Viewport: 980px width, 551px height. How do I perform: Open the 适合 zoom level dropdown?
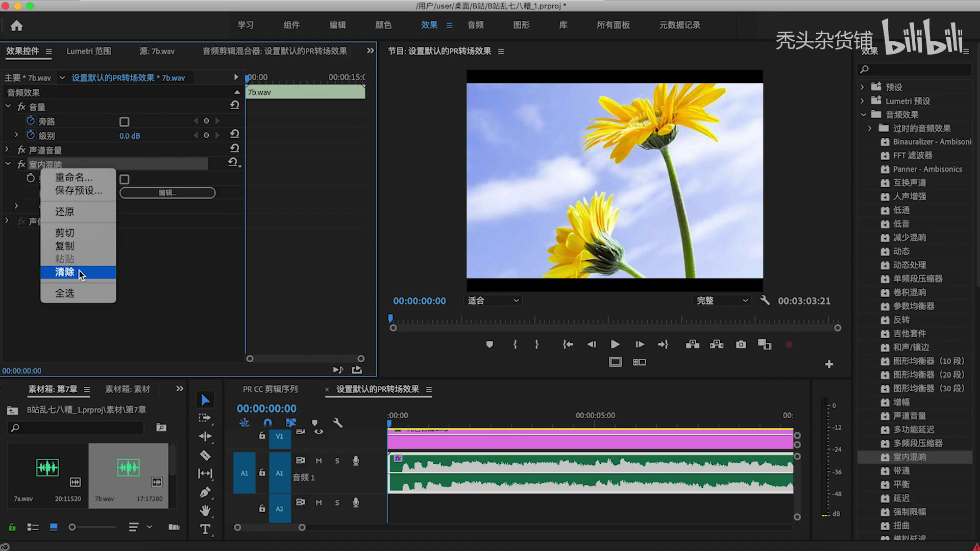[x=493, y=300]
